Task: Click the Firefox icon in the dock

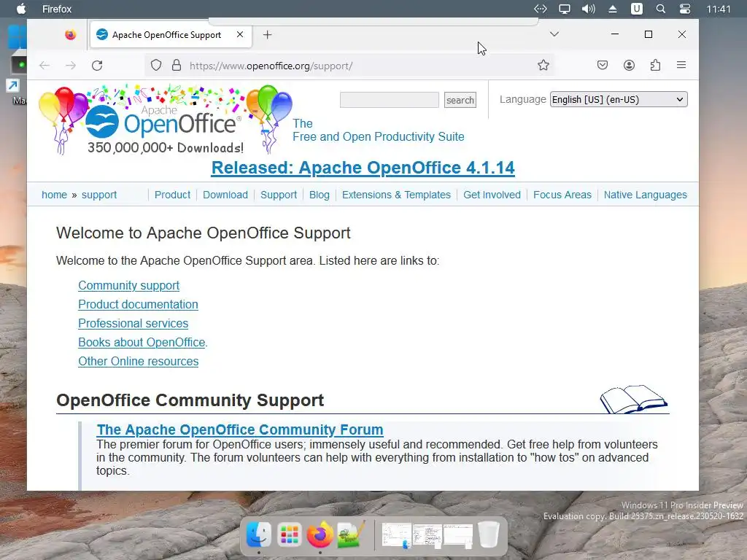Action: 320,534
